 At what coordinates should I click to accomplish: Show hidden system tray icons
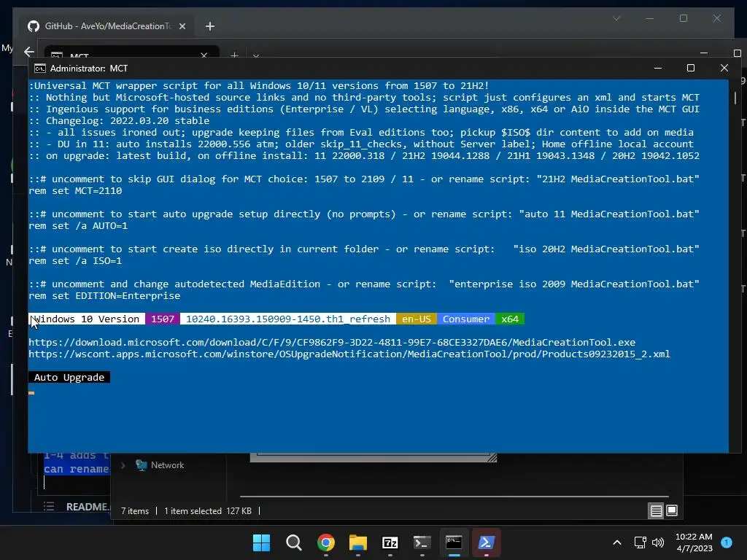(x=617, y=542)
